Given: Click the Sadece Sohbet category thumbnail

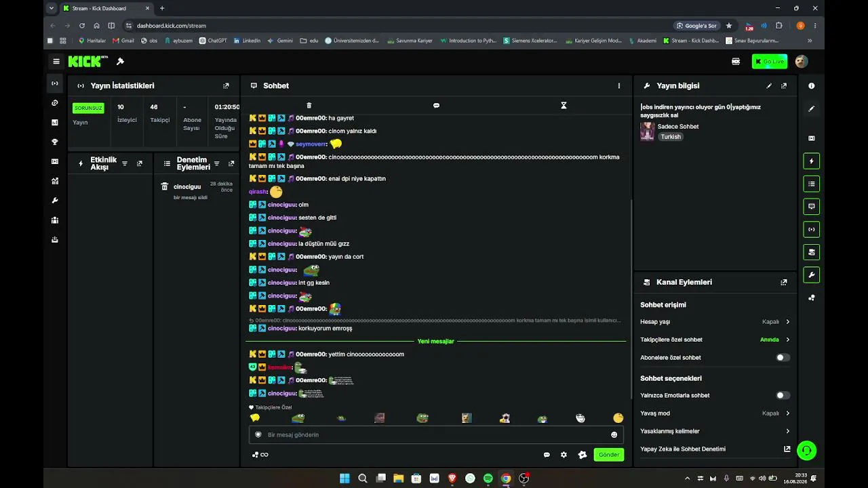Looking at the screenshot, I should click(x=648, y=131).
